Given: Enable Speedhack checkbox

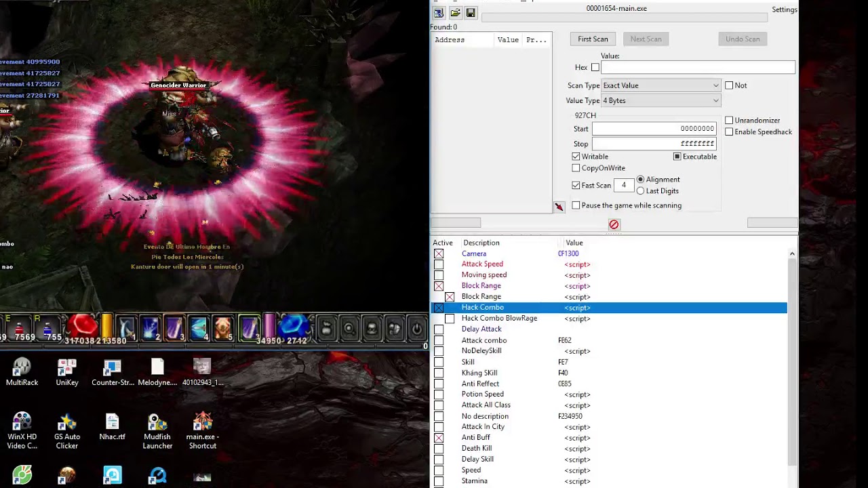Looking at the screenshot, I should (x=729, y=131).
